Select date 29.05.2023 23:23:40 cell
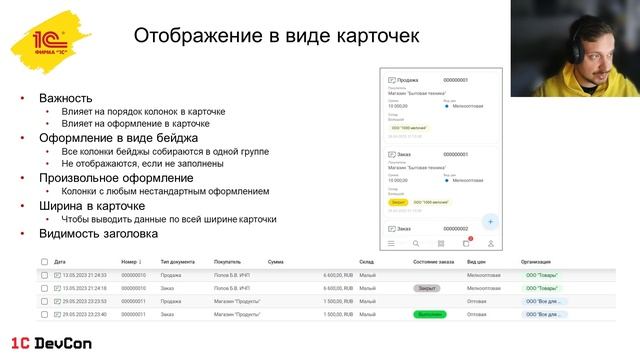The height and width of the screenshot is (360, 640). pyautogui.click(x=84, y=315)
